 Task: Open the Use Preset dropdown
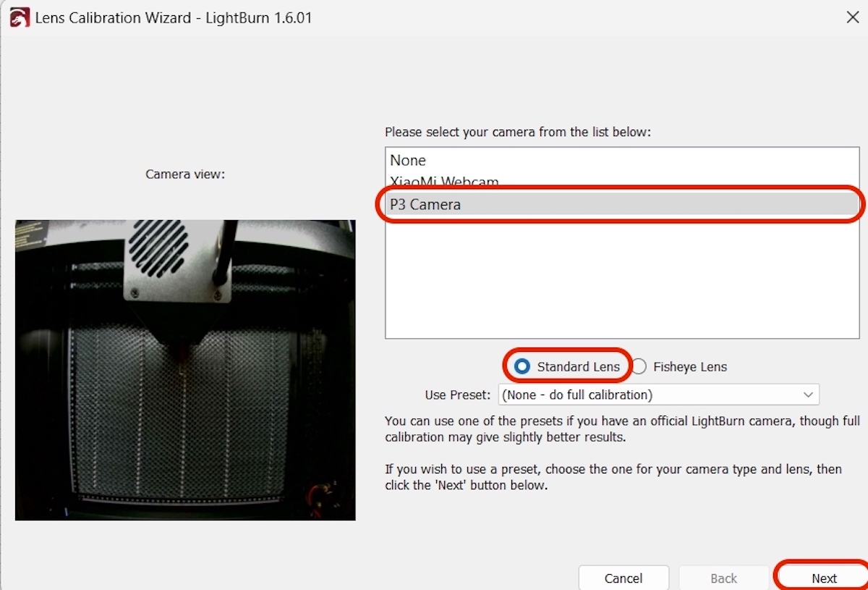pyautogui.click(x=658, y=395)
